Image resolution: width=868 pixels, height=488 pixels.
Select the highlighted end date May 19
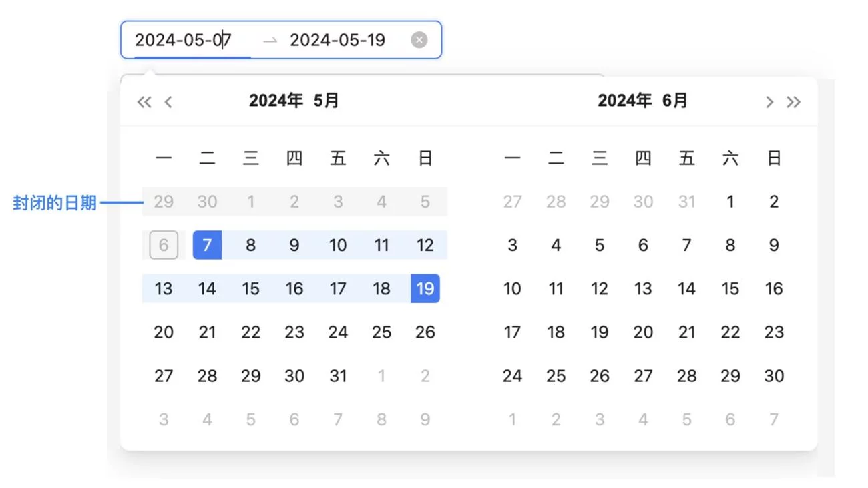tap(425, 288)
